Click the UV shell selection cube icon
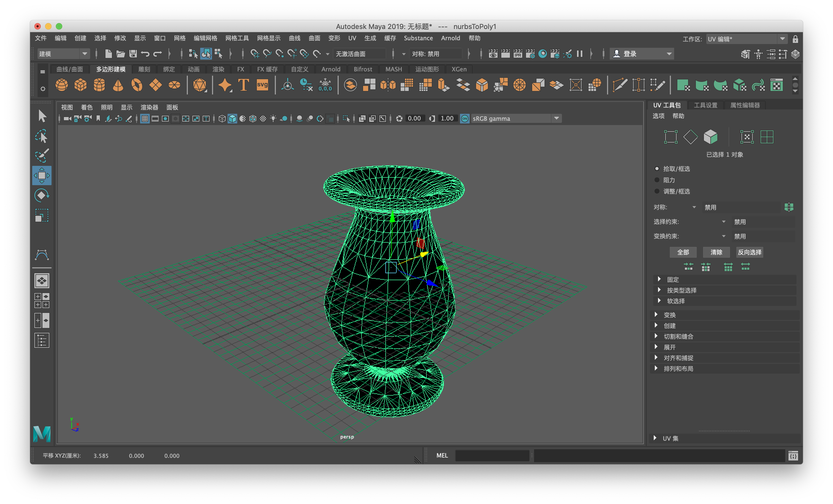Image resolution: width=833 pixels, height=504 pixels. 710,137
